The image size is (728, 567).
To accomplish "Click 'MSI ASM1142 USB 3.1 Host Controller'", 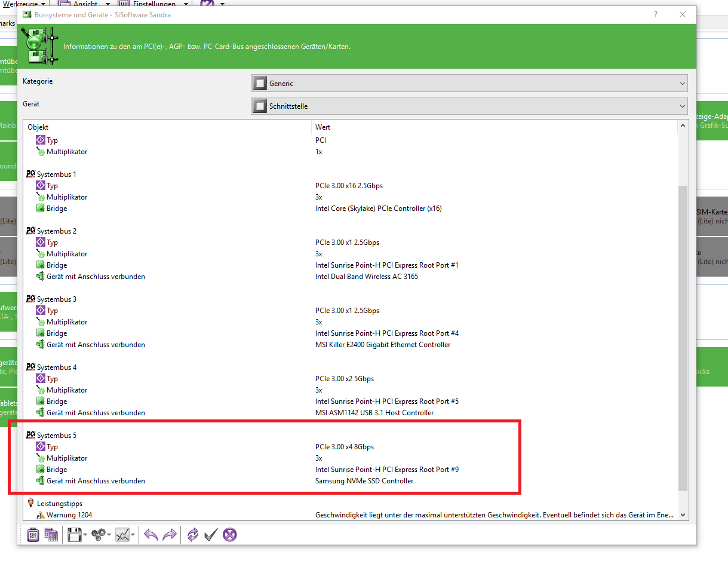I will click(374, 412).
